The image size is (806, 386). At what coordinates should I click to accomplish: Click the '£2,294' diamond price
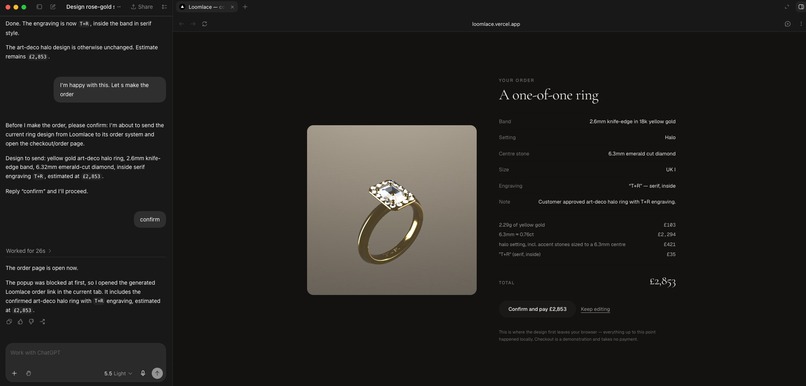point(667,234)
